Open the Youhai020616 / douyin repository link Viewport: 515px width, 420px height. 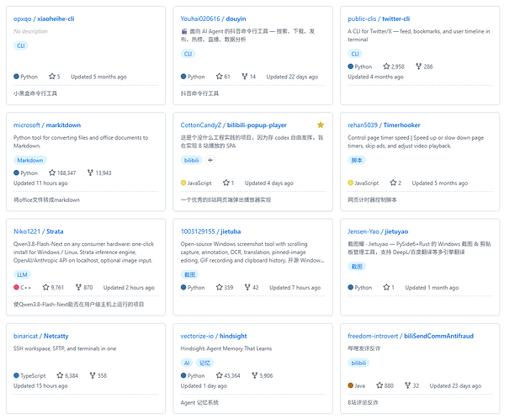click(x=213, y=19)
